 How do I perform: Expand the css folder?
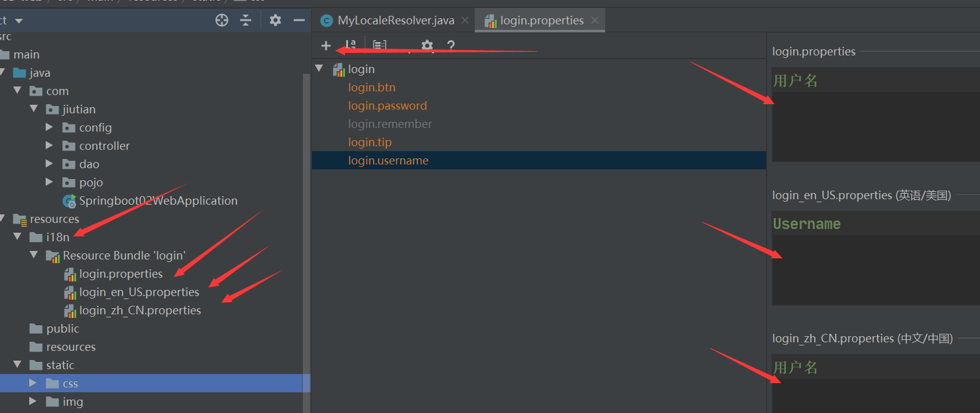[33, 383]
